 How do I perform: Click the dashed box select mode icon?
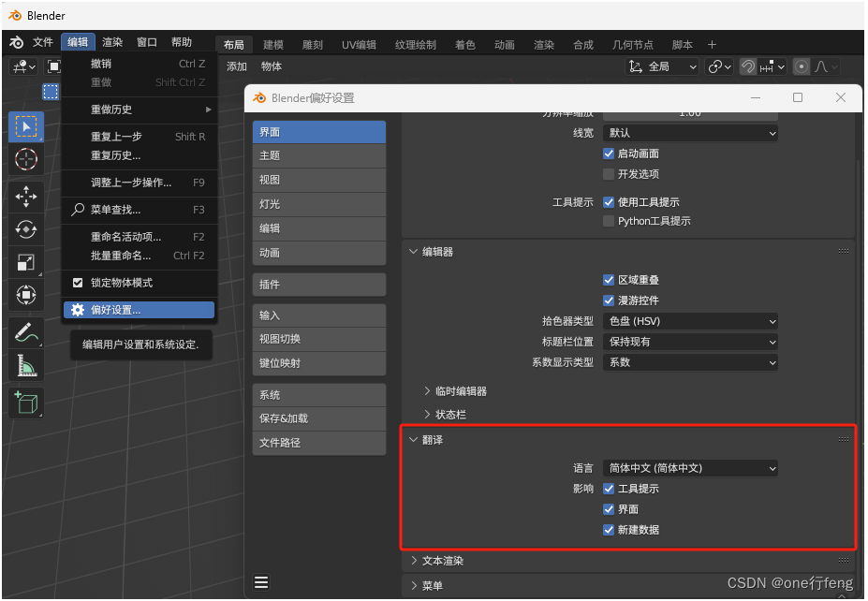(x=51, y=92)
